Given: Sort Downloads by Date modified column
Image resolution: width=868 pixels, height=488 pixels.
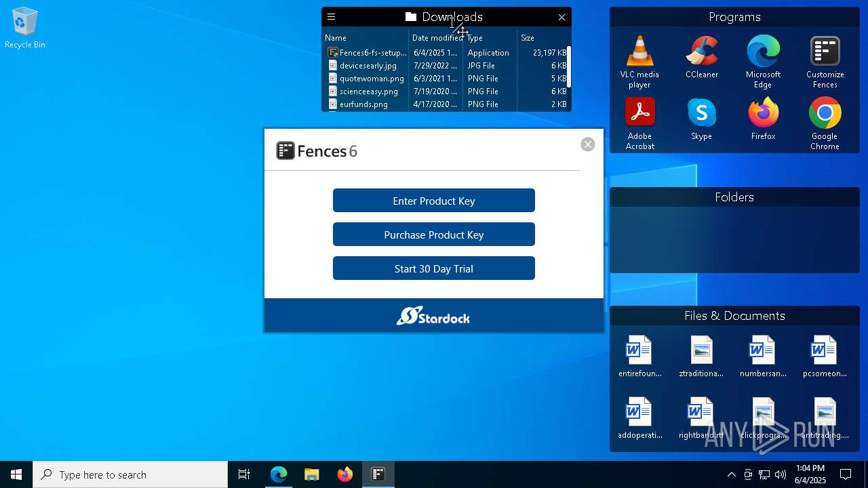Looking at the screenshot, I should (x=436, y=38).
